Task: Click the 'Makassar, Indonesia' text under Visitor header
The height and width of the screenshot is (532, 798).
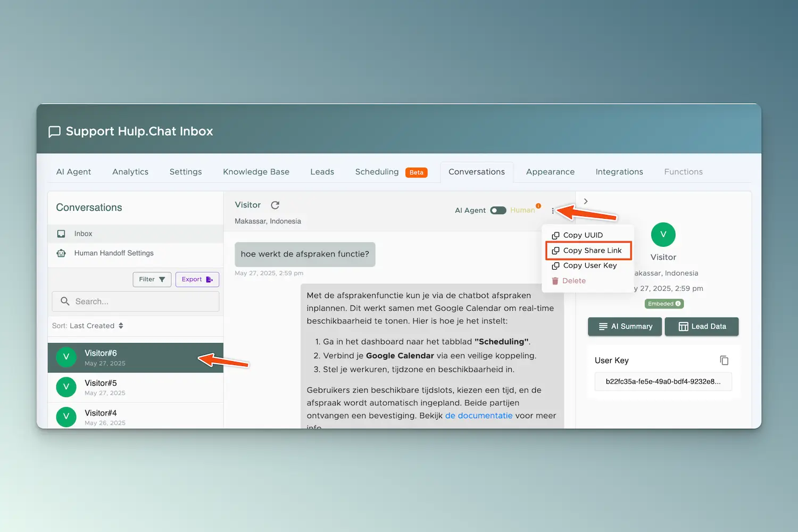Action: [268, 221]
